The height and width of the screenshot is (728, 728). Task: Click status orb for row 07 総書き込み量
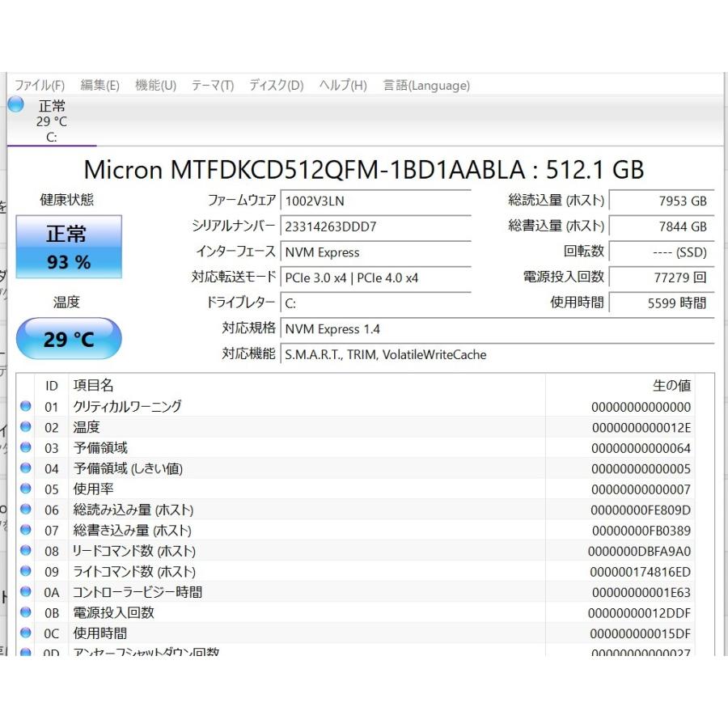point(26,530)
